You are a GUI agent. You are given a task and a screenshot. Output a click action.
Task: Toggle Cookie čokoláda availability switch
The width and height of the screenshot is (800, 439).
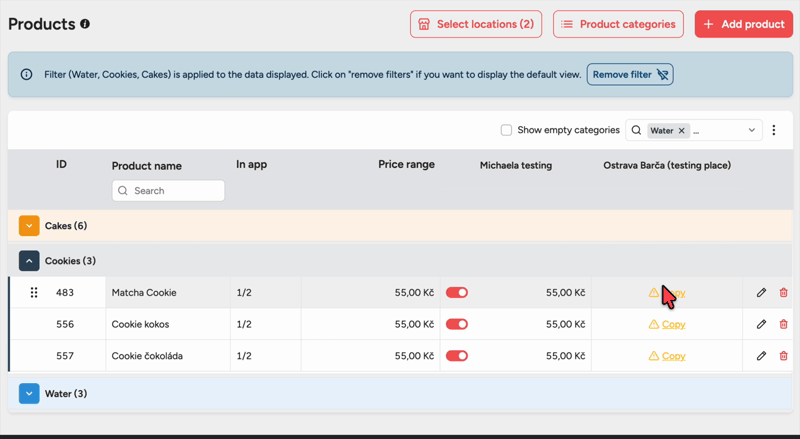(457, 356)
